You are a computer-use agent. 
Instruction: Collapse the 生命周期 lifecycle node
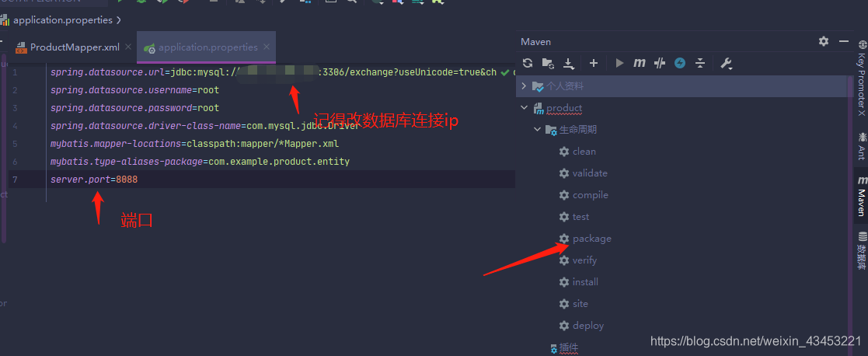[x=537, y=130]
